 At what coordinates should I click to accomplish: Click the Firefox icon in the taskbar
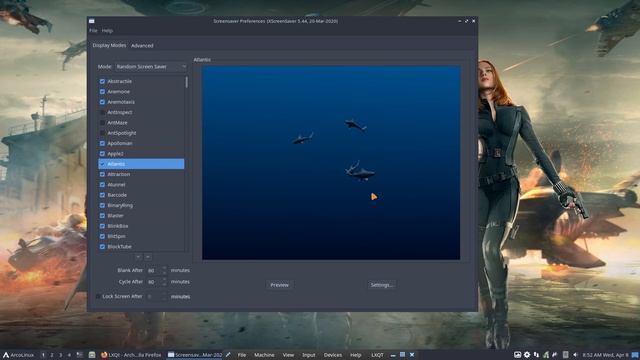[104, 355]
